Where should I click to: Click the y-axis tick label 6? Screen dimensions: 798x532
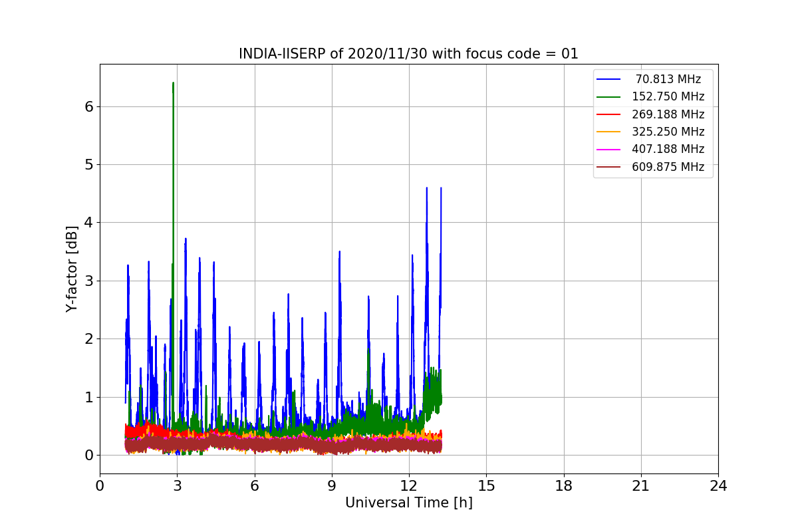pyautogui.click(x=88, y=106)
